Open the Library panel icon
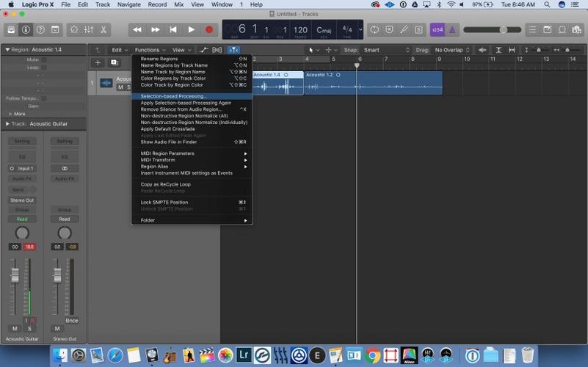Screen dimensions: 588x367 [11, 29]
